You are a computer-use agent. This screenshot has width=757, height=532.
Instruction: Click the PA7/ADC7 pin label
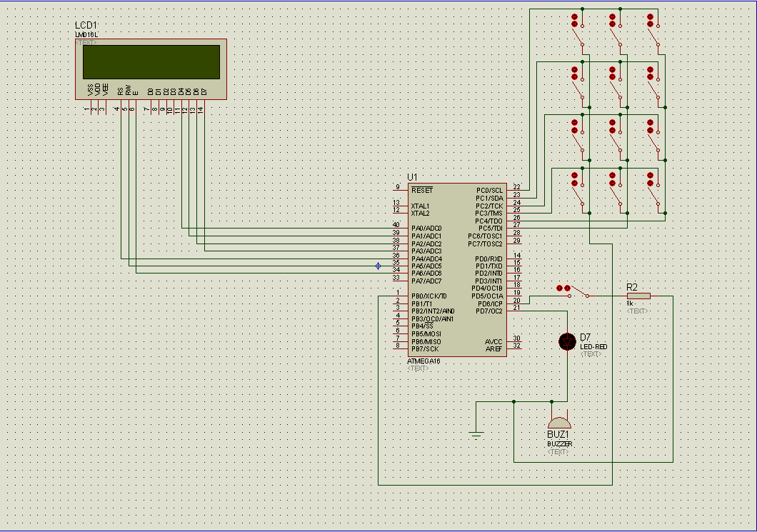click(426, 281)
